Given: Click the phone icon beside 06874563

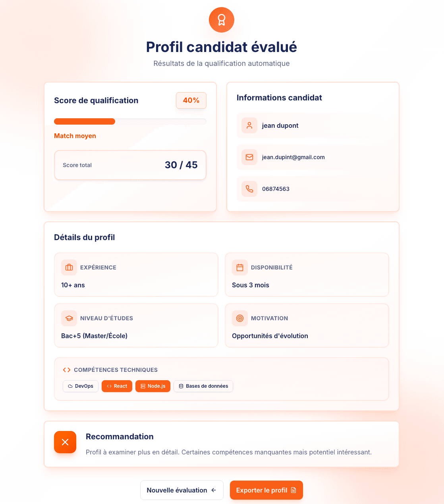Looking at the screenshot, I should pyautogui.click(x=249, y=189).
